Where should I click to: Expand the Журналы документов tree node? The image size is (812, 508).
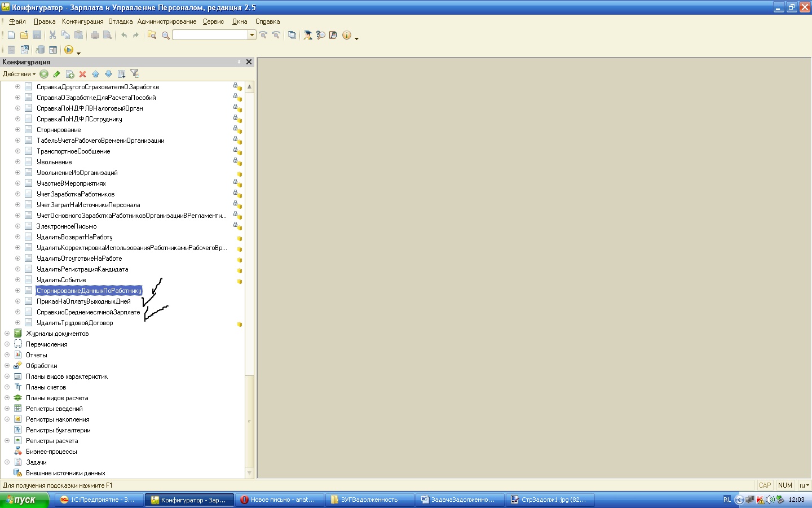pos(7,334)
